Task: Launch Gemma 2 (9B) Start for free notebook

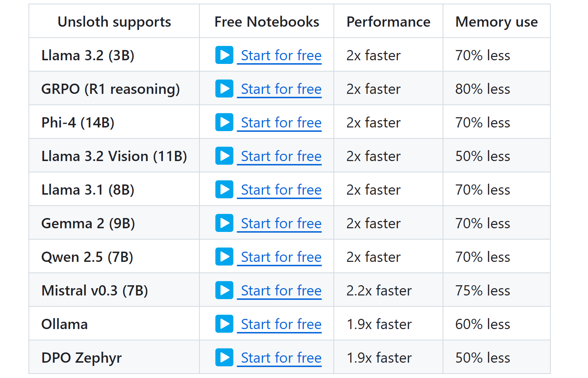Action: [281, 224]
